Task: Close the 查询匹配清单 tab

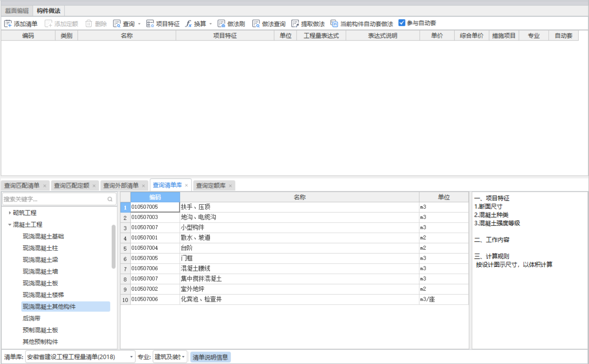Action: (x=45, y=186)
